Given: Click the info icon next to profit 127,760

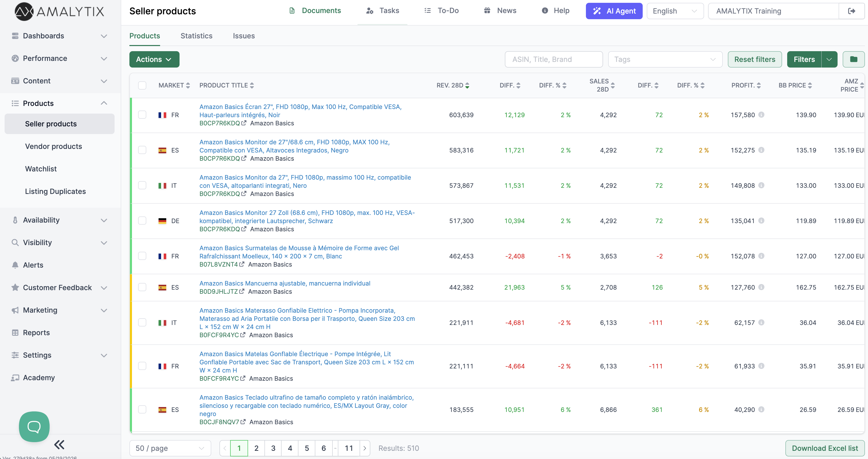Looking at the screenshot, I should pos(761,288).
